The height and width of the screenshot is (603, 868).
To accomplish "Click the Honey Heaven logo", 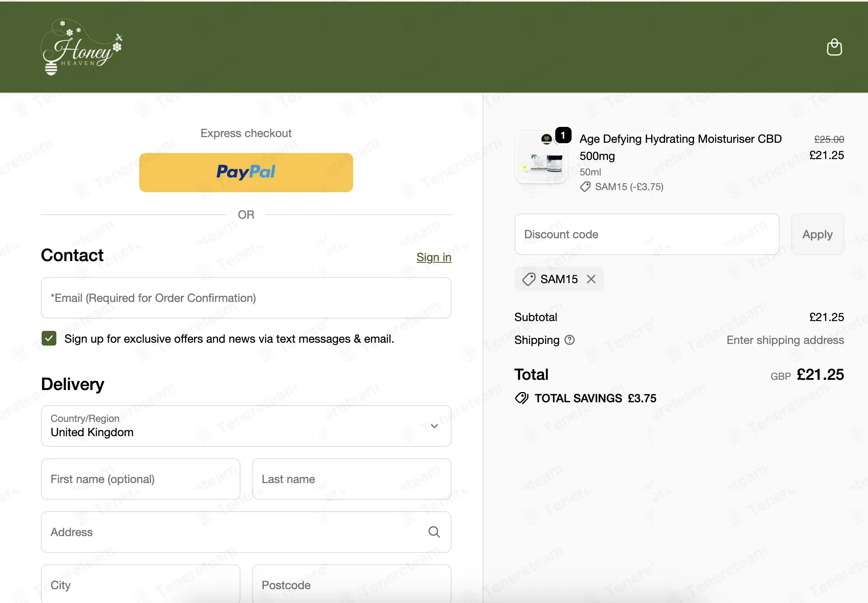I will pyautogui.click(x=82, y=47).
